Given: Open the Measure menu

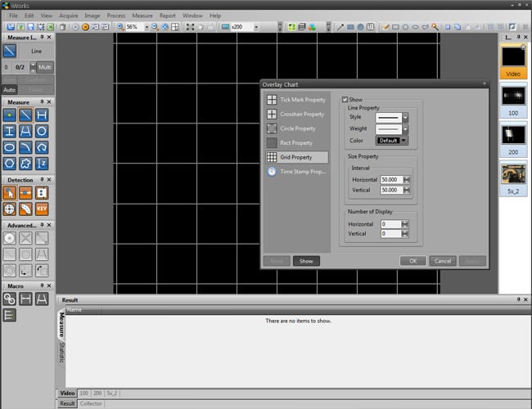Looking at the screenshot, I should tap(142, 16).
